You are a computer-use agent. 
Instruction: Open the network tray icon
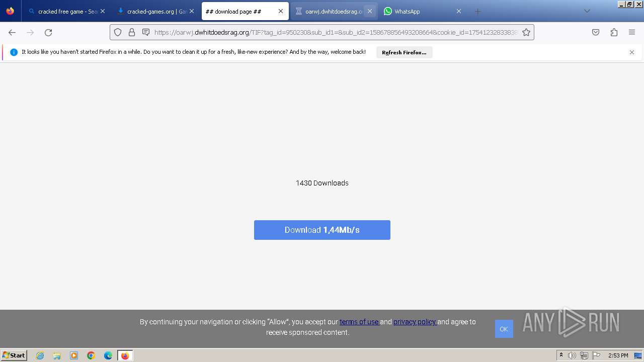pyautogui.click(x=584, y=355)
